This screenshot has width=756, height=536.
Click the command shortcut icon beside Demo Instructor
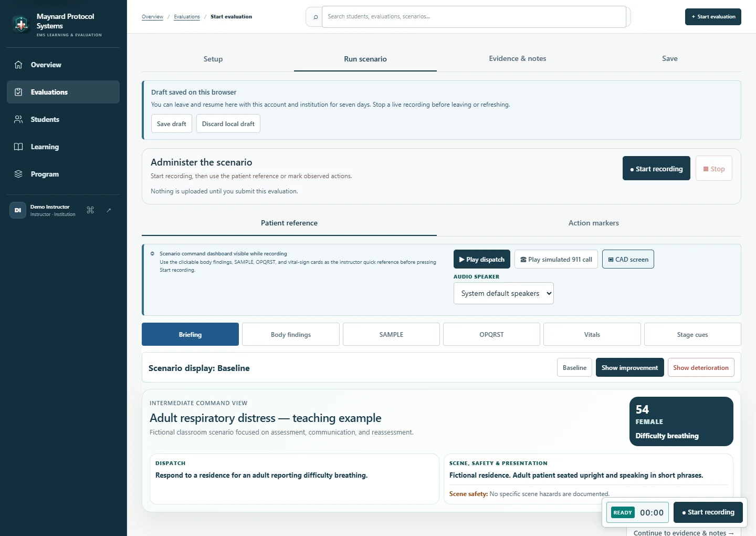click(x=90, y=210)
